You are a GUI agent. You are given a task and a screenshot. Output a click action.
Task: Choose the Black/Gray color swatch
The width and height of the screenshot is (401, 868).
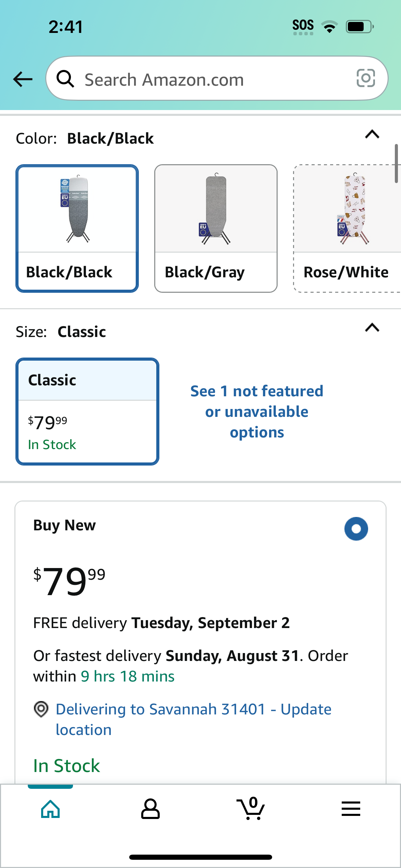pyautogui.click(x=216, y=228)
